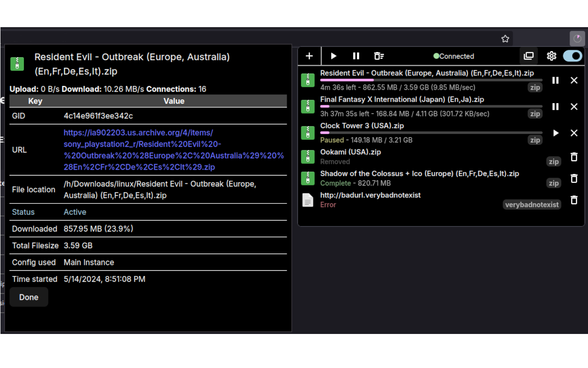
Task: Cancel the Clock Tower 3 download
Action: pos(574,133)
